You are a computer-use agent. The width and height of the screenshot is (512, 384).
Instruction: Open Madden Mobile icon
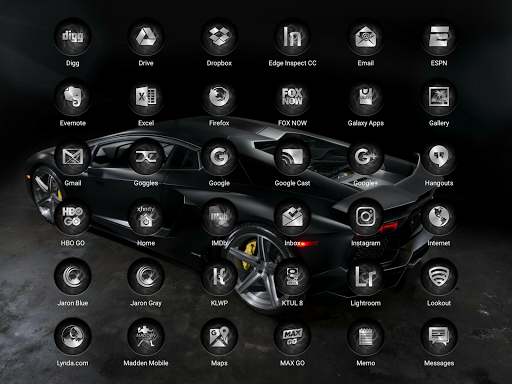point(146,337)
